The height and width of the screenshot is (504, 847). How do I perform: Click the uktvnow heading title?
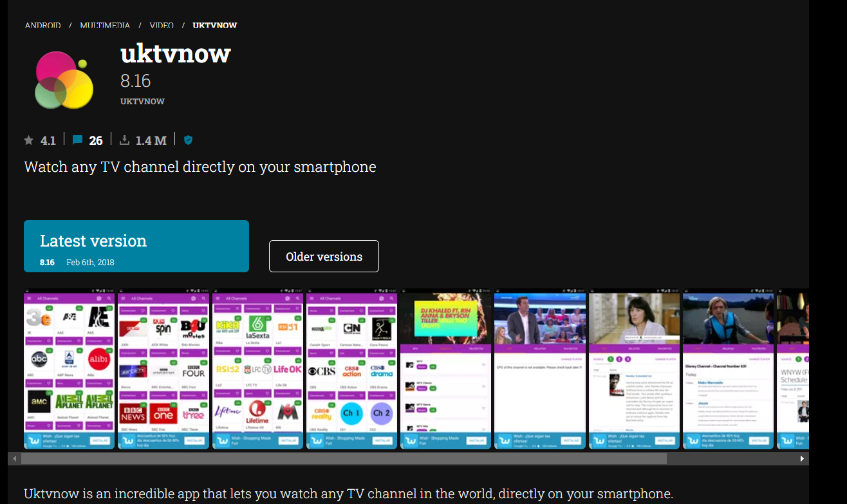click(x=175, y=53)
